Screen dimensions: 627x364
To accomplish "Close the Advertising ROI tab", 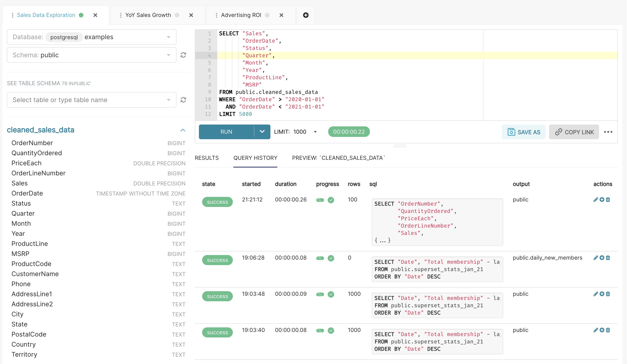I will click(x=281, y=15).
